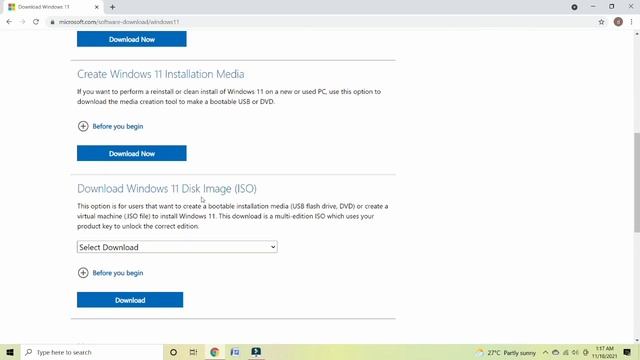This screenshot has width=640, height=360.
Task: Reload the page with the refresh icon
Action: click(x=36, y=22)
